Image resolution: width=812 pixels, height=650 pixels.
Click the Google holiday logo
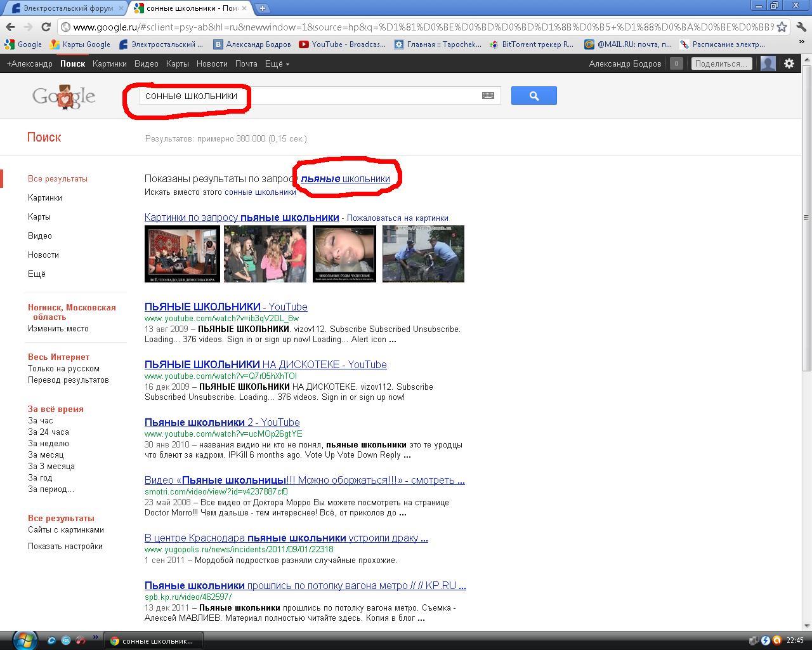pyautogui.click(x=64, y=96)
